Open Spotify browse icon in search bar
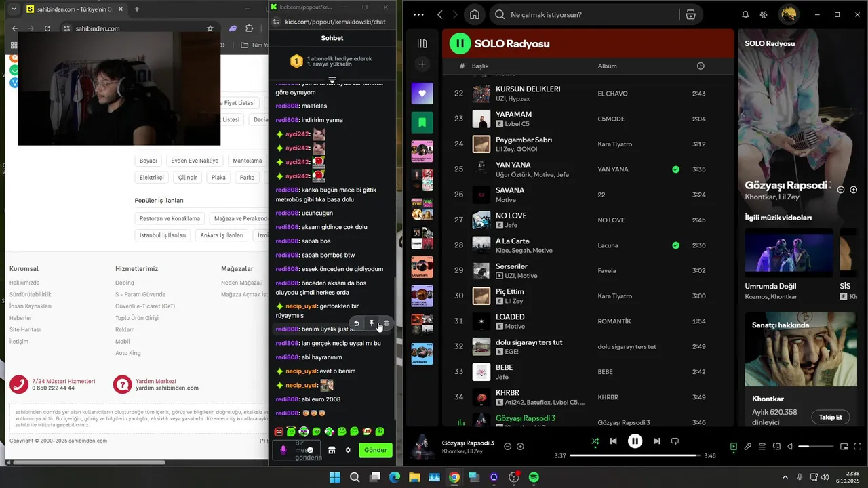The height and width of the screenshot is (488, 868). [x=690, y=14]
